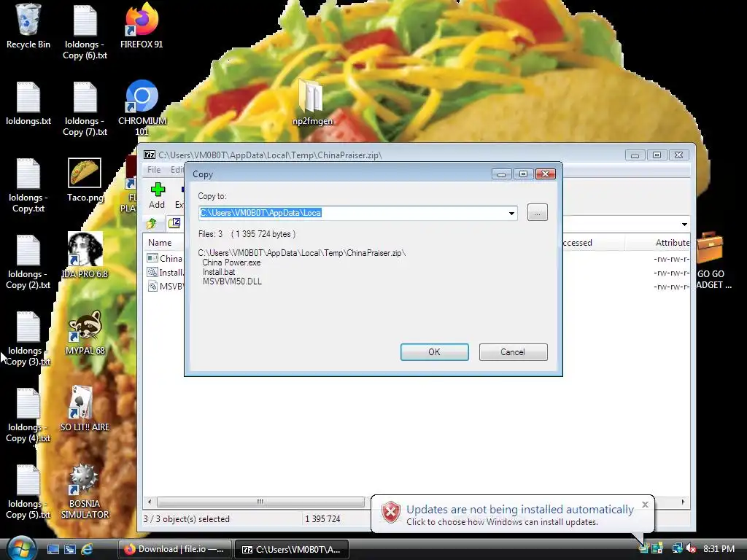
Task: Select loldongs.txt file on desktop
Action: [28, 104]
